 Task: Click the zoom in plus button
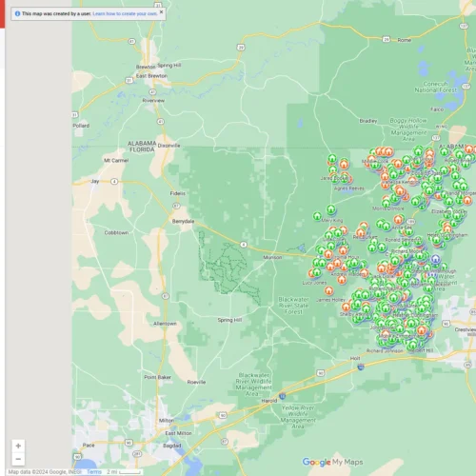tap(18, 446)
